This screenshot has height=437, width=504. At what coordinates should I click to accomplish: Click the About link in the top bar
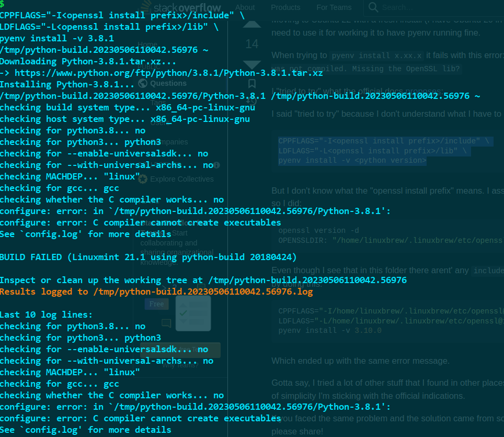coord(245,7)
